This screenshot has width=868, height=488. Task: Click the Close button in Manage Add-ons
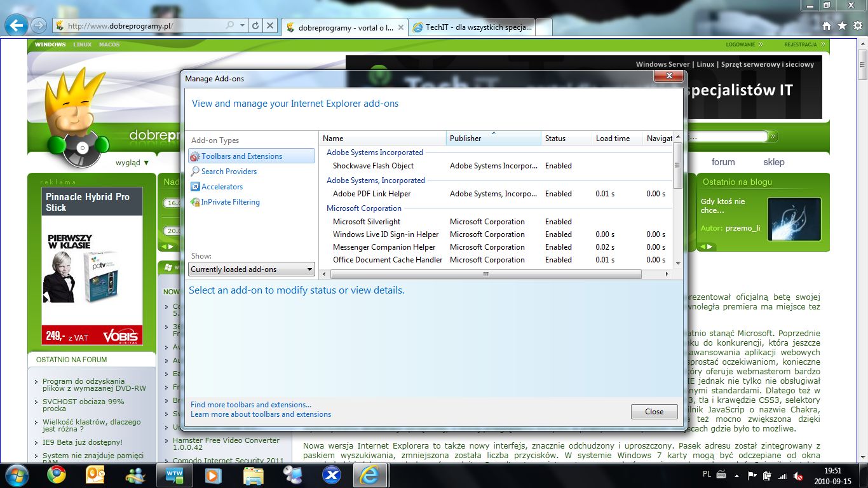(654, 412)
